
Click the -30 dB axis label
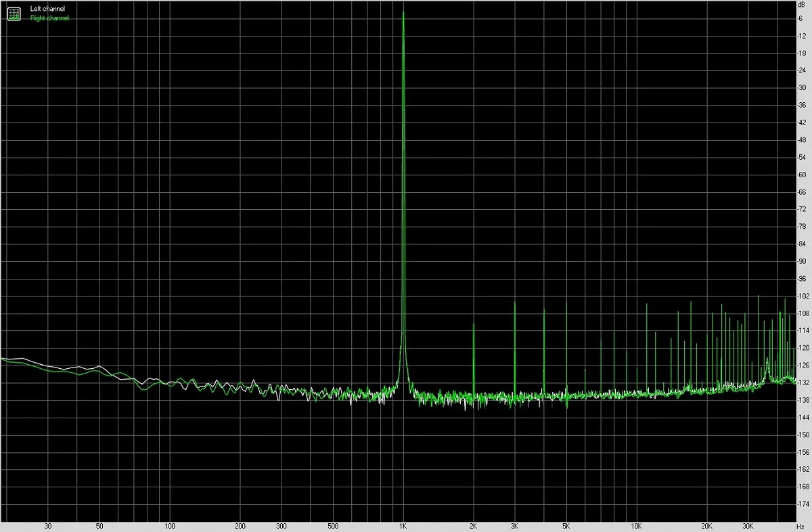(803, 87)
